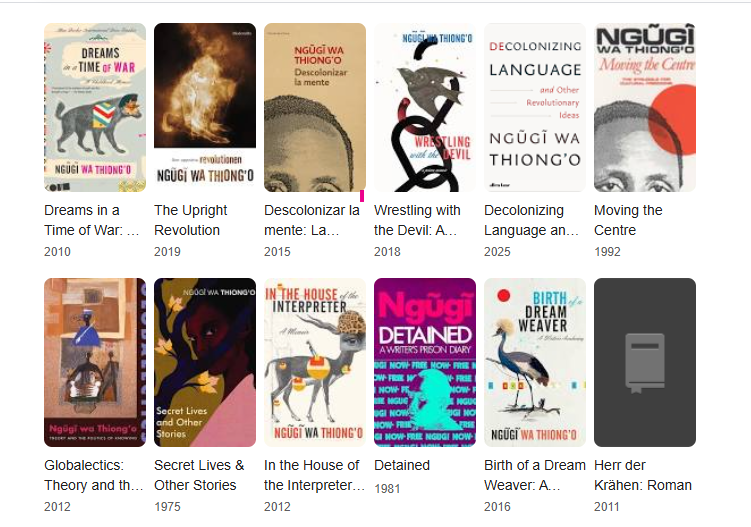
Task: Select The Upright Revolution book cover
Action: pos(205,107)
